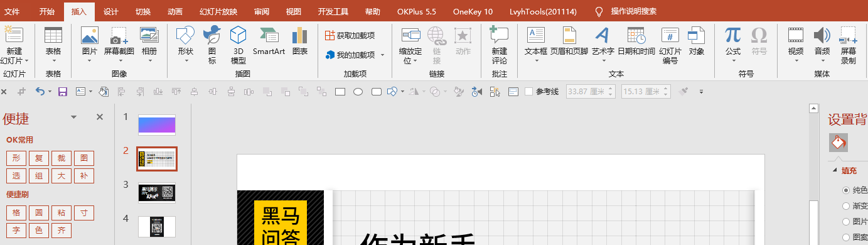Collapse the 填充 fill section
868x245 pixels.
(835, 170)
